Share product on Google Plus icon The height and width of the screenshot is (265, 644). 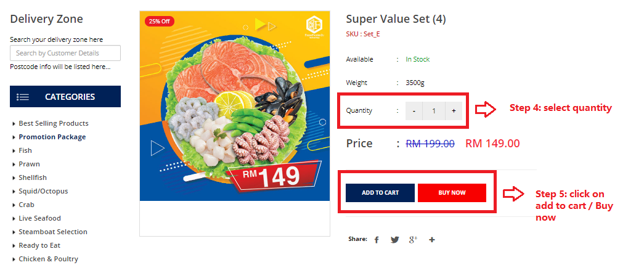click(x=414, y=240)
